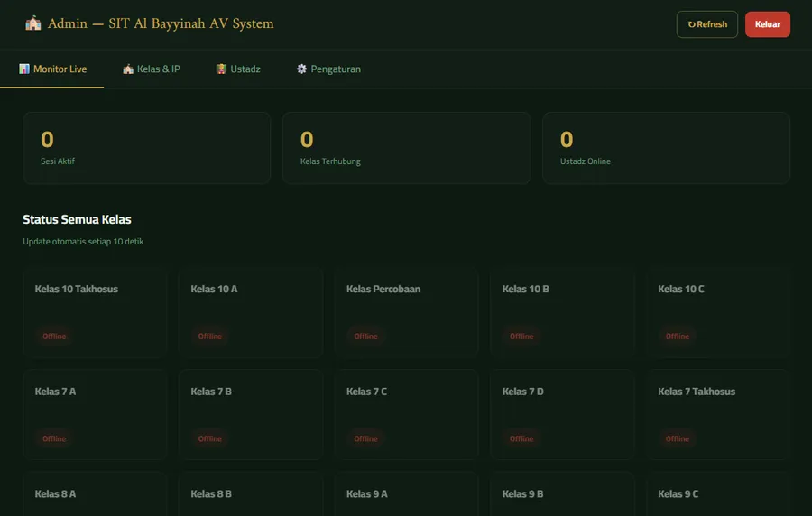Open the Kelas 9 C card
The width and height of the screenshot is (812, 516).
click(718, 494)
